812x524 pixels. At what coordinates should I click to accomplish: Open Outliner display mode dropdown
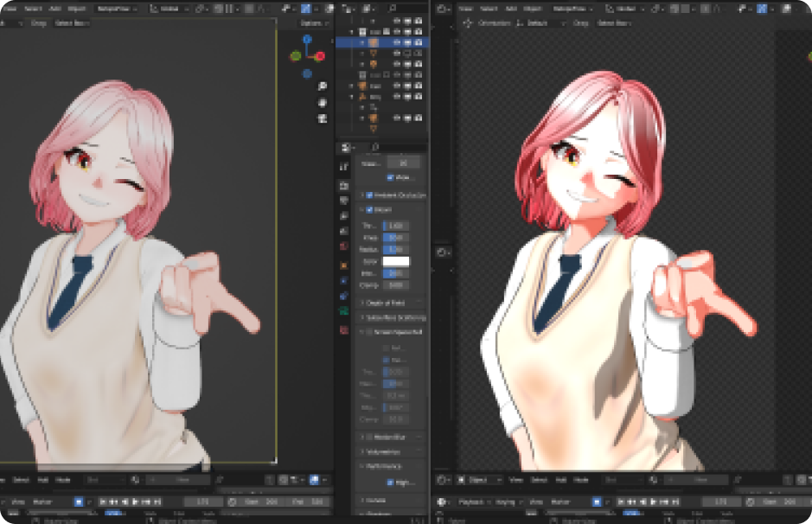[x=368, y=9]
